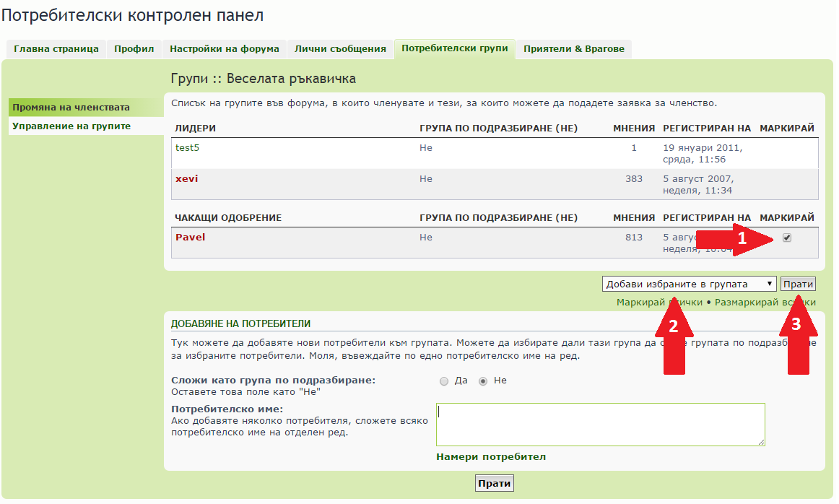Click Промяна на членствата in sidebar
The width and height of the screenshot is (839, 504).
coord(71,108)
